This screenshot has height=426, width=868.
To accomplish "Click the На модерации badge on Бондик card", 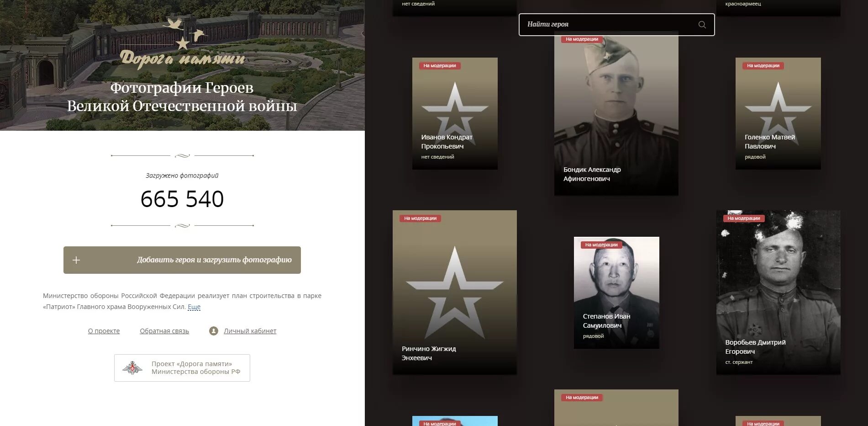I will [582, 39].
